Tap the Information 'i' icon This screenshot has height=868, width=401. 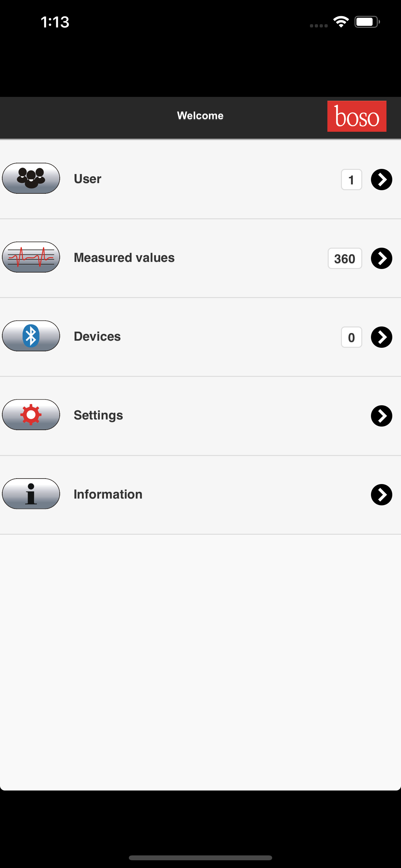[31, 494]
